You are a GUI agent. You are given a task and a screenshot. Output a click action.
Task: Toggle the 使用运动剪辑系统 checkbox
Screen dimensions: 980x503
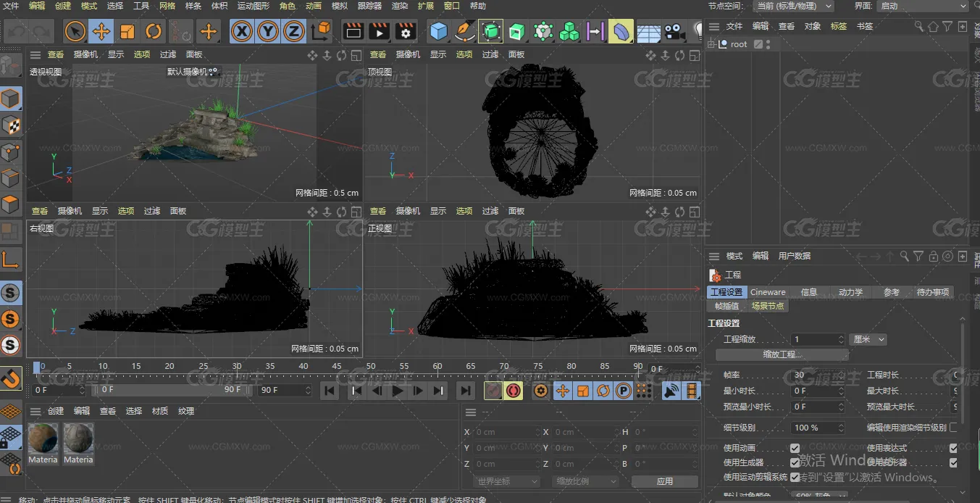pos(795,477)
